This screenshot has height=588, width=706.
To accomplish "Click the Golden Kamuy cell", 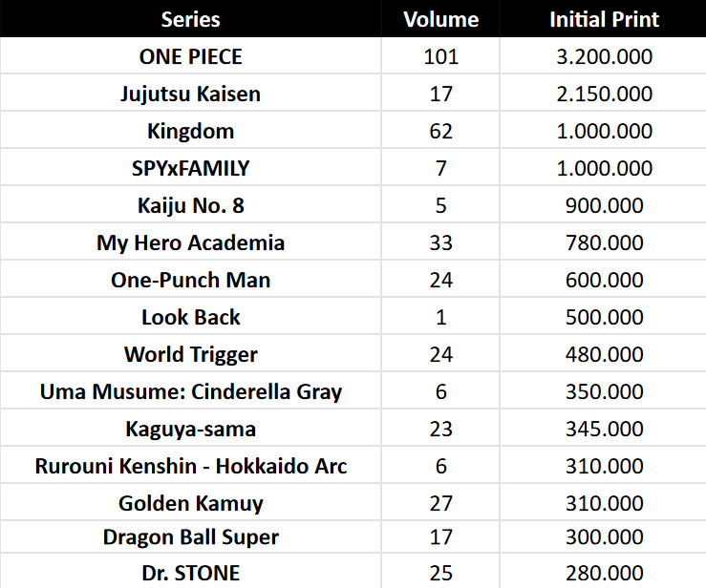I will click(191, 503).
